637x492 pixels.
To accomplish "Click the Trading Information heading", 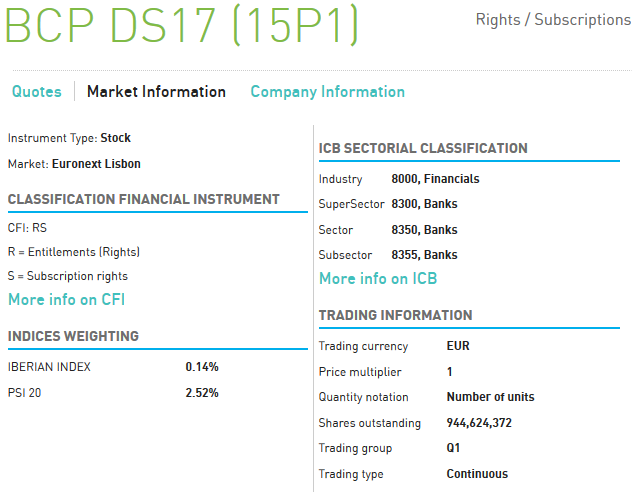I will click(x=395, y=316).
